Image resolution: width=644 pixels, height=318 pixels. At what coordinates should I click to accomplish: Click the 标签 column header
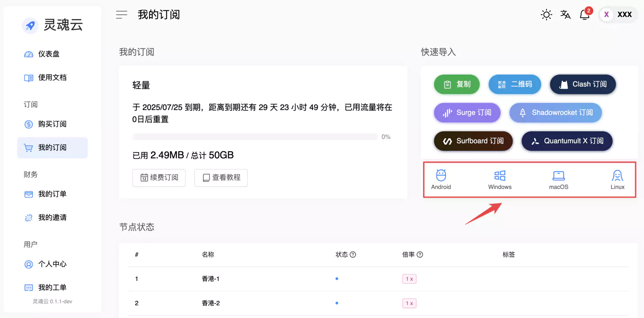point(509,255)
